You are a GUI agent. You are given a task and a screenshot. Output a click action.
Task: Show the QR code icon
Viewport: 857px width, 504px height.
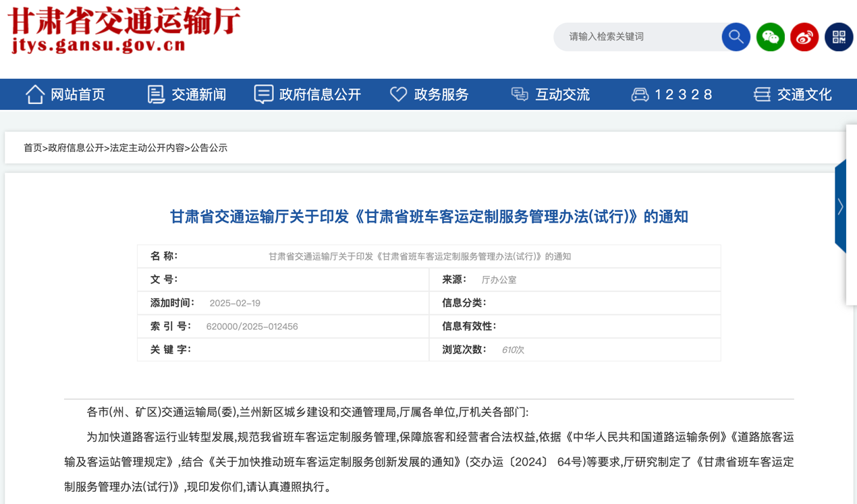tap(839, 37)
